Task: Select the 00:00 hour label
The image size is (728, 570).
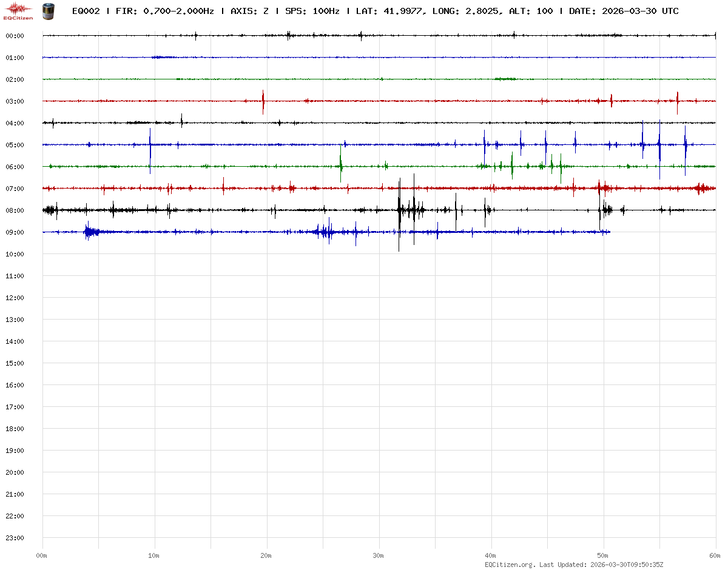Action: click(x=15, y=36)
